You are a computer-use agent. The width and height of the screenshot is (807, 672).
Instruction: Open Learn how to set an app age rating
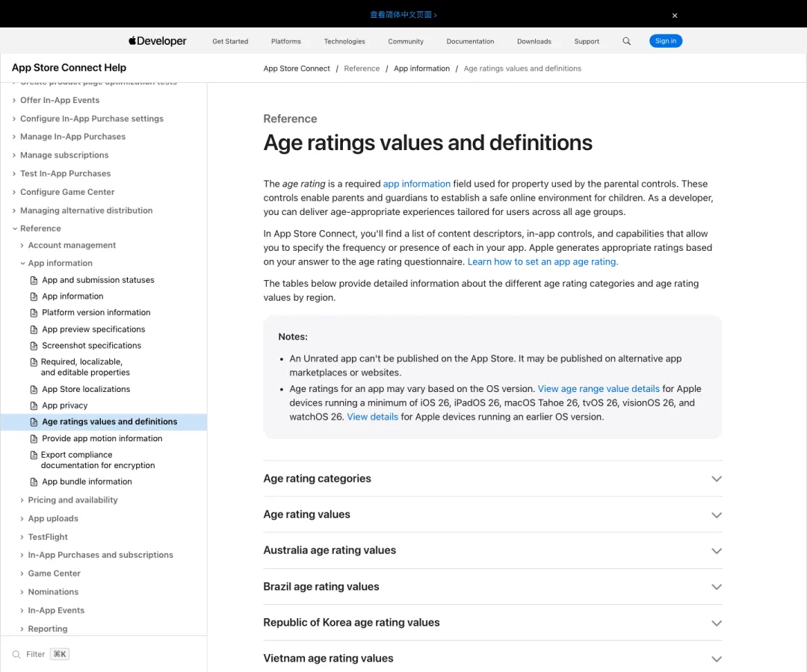tap(543, 261)
